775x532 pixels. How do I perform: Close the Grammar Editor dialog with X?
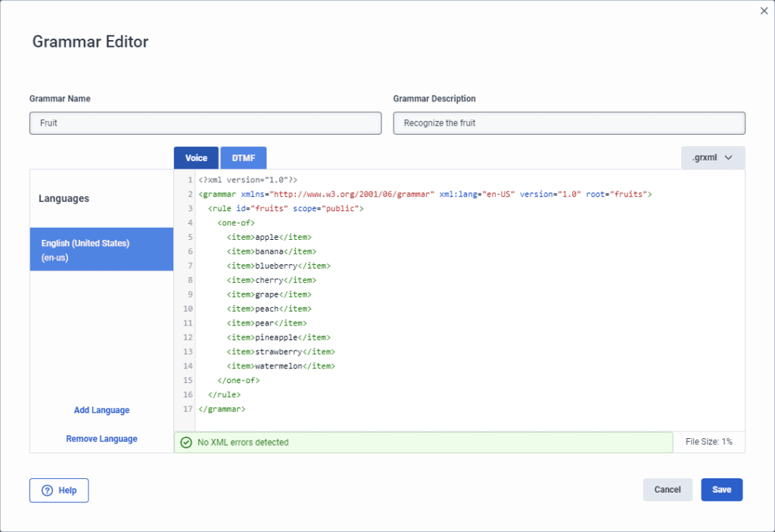click(x=764, y=11)
